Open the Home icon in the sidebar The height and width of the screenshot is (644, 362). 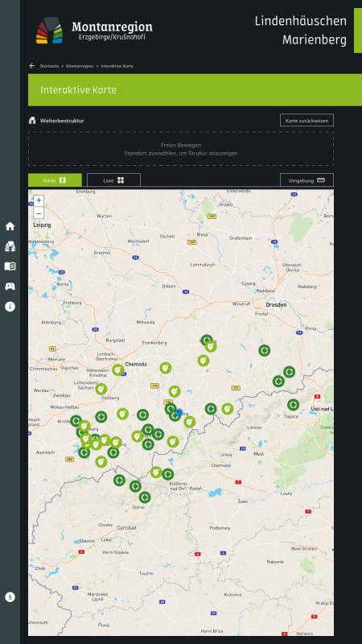tap(10, 226)
